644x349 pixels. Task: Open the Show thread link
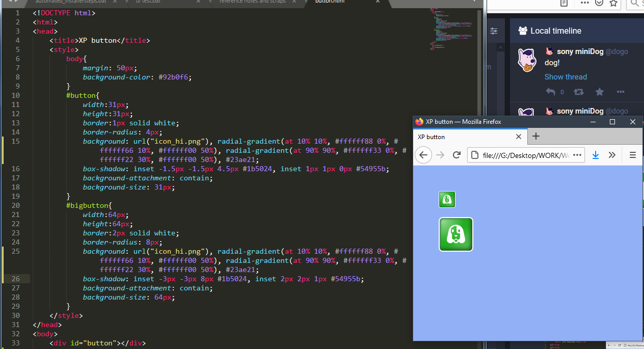tap(566, 77)
